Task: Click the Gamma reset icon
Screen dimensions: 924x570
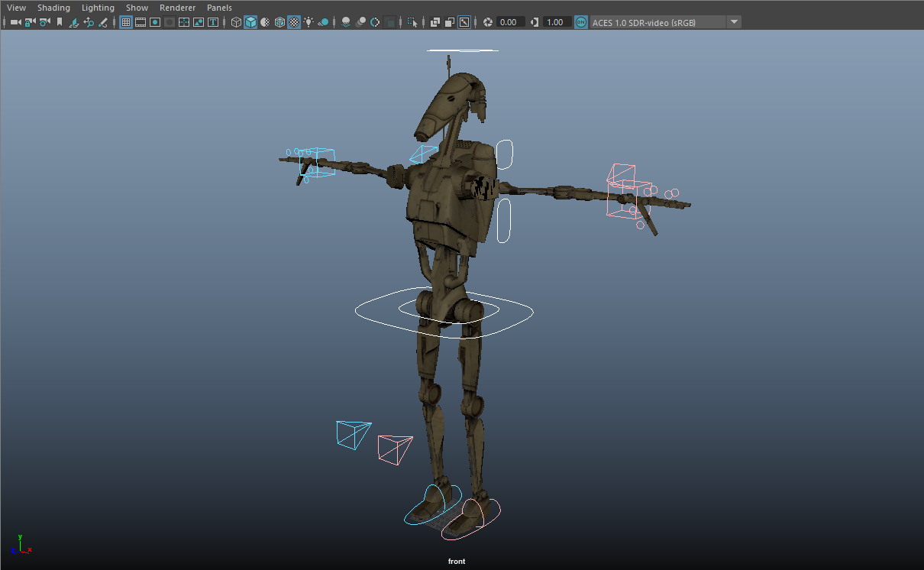Action: [x=534, y=22]
